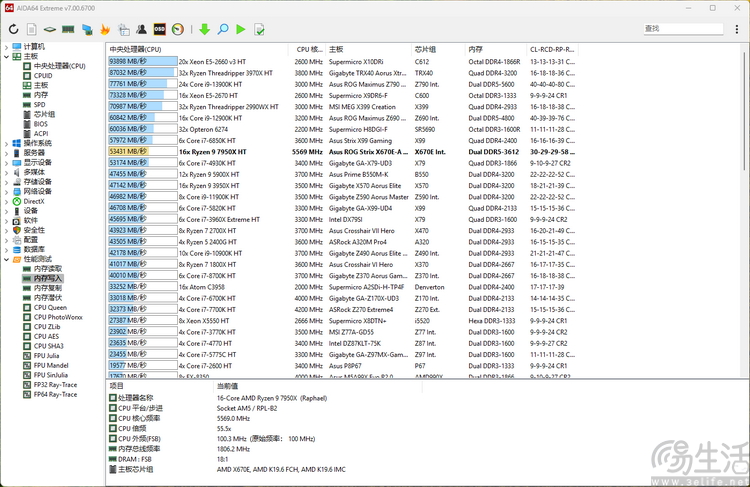This screenshot has width=750, height=487.
Task: Click the 53431 MB/秒 highlighted result bar
Action: [x=143, y=152]
